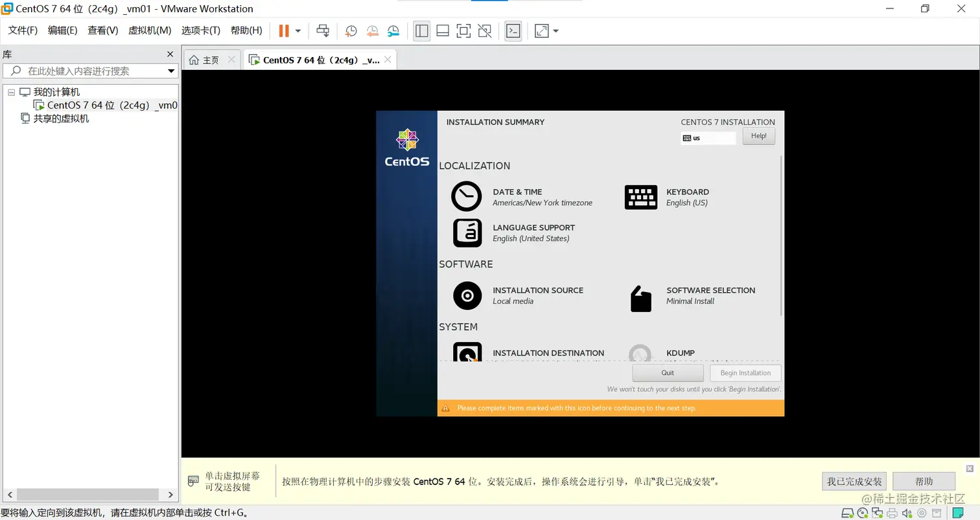Open the library search dropdown arrow

pos(171,71)
